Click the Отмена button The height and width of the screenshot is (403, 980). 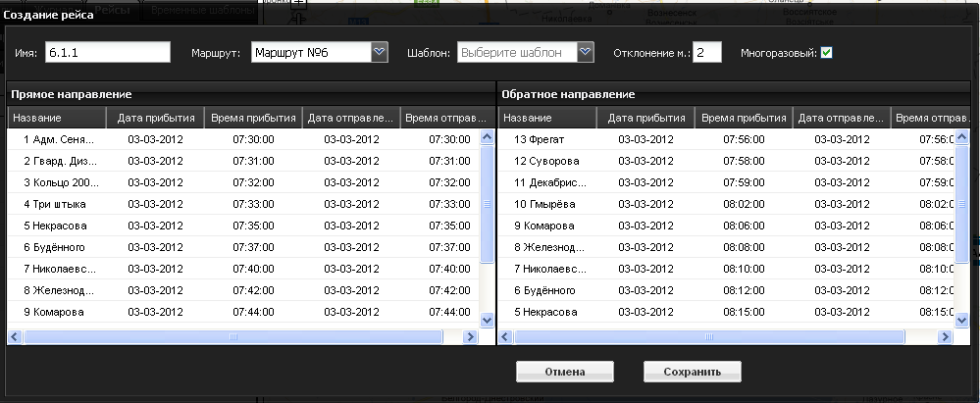click(564, 372)
